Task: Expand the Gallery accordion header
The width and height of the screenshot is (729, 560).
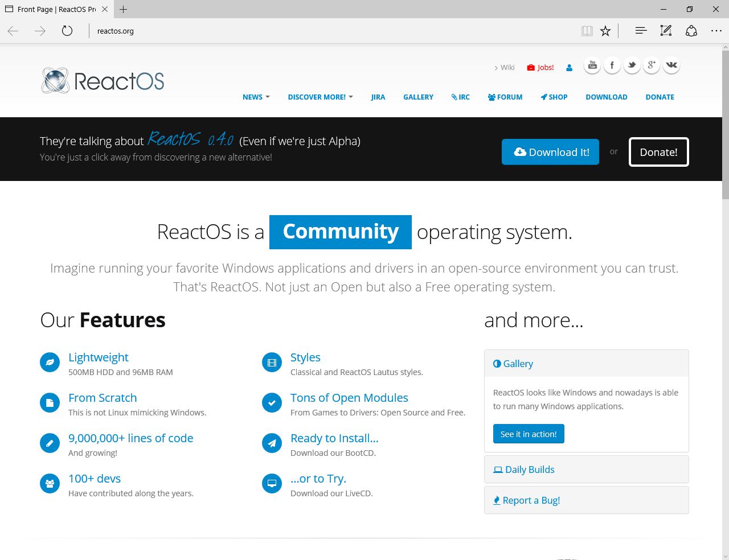Action: click(x=587, y=364)
